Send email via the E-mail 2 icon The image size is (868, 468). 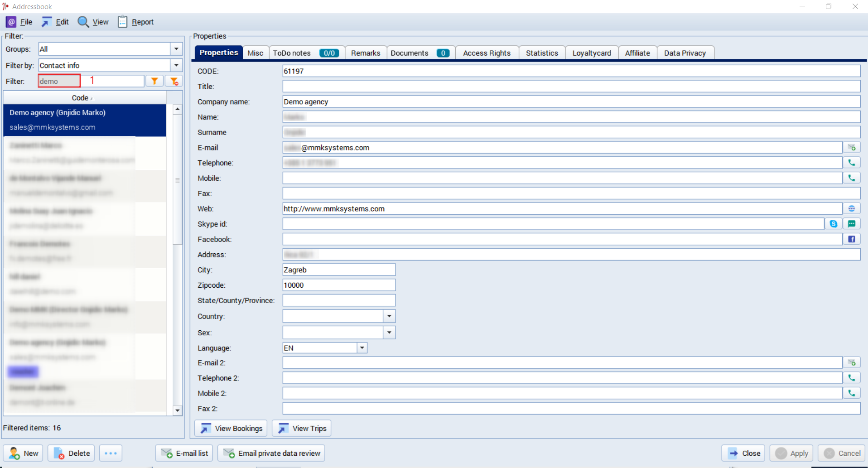point(852,362)
